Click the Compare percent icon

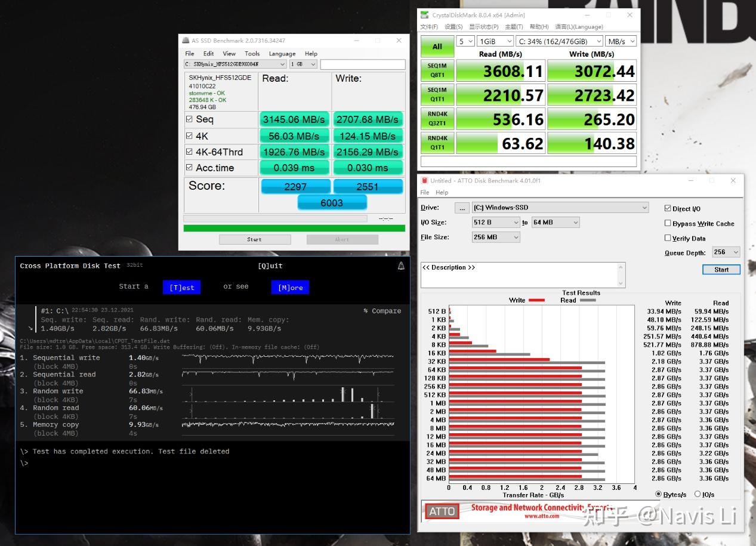tap(366, 311)
